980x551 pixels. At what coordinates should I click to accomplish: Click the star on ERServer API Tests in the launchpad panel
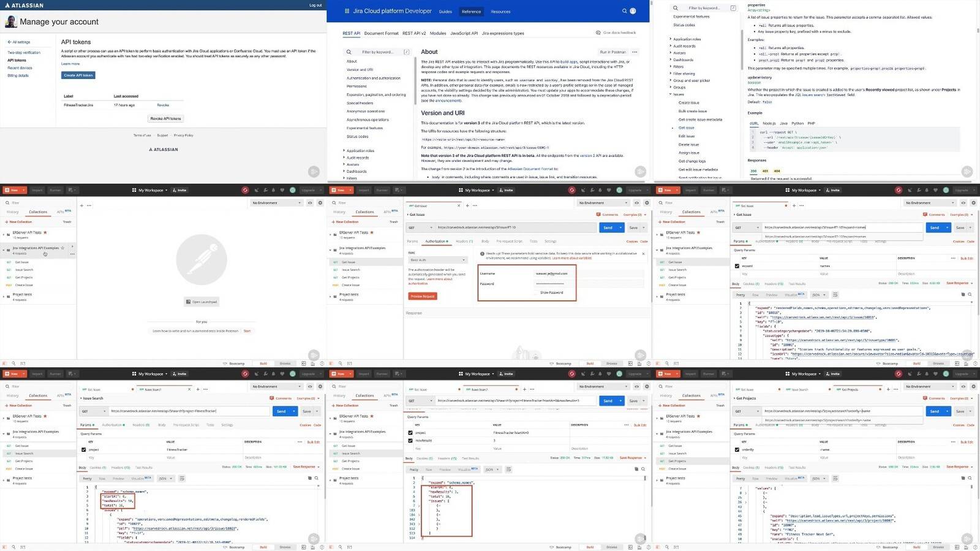[45, 232]
